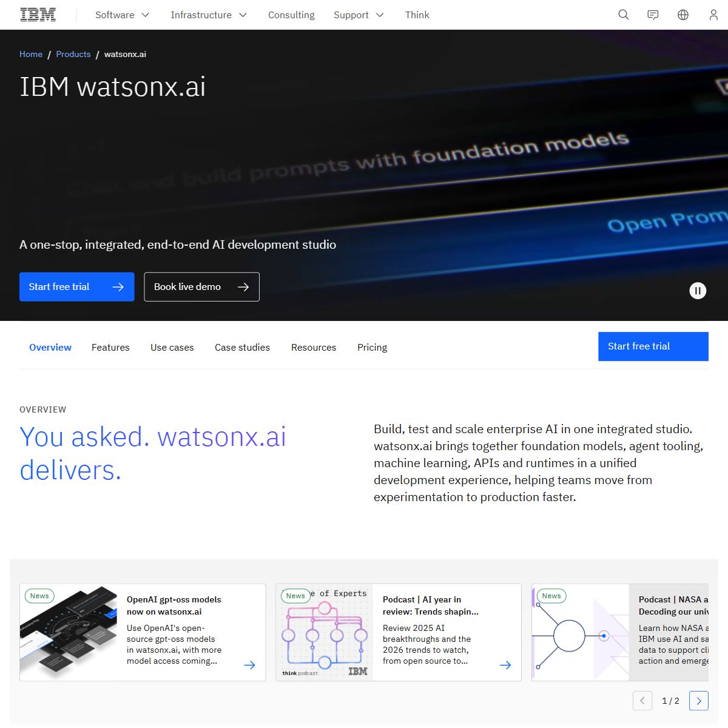Viewport: 728px width, 728px height.
Task: Click arrow icon on OpenAI gpt-oss card
Action: pyautogui.click(x=249, y=665)
